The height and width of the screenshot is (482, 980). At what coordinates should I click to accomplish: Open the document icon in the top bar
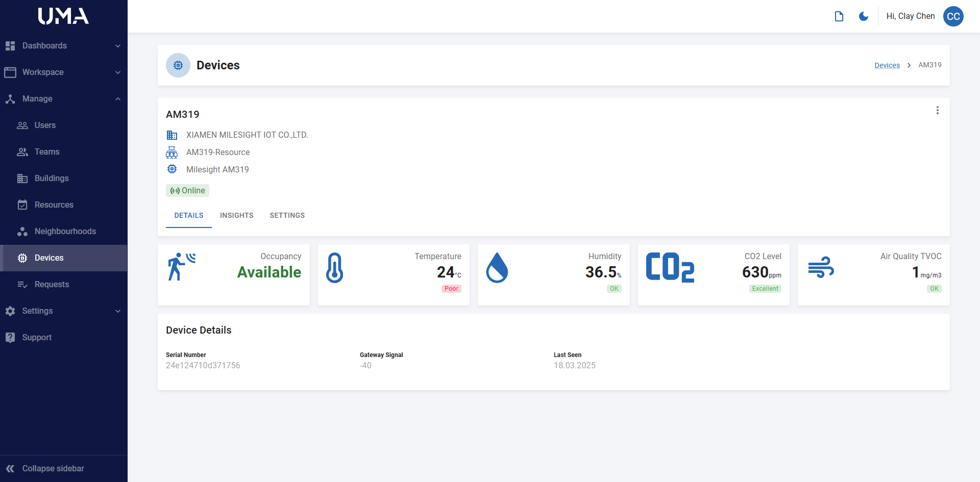click(x=839, y=16)
